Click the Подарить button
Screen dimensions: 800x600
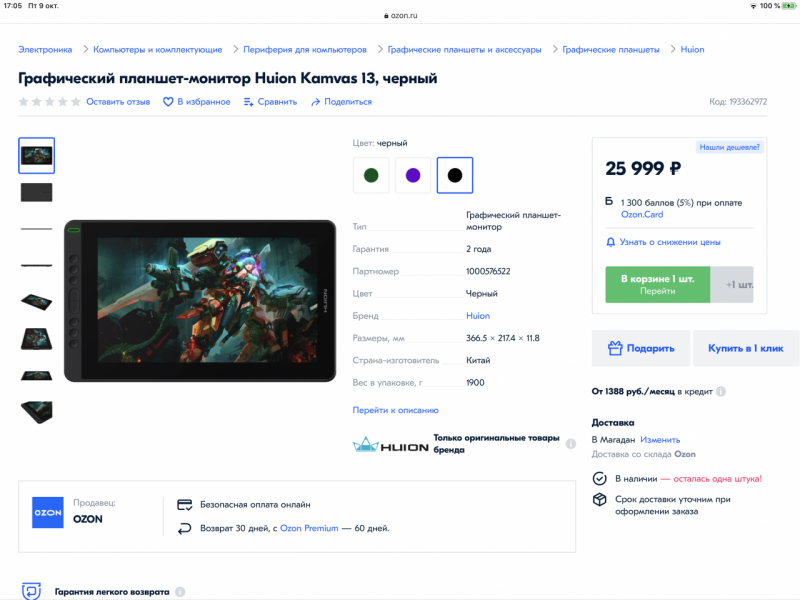point(641,348)
